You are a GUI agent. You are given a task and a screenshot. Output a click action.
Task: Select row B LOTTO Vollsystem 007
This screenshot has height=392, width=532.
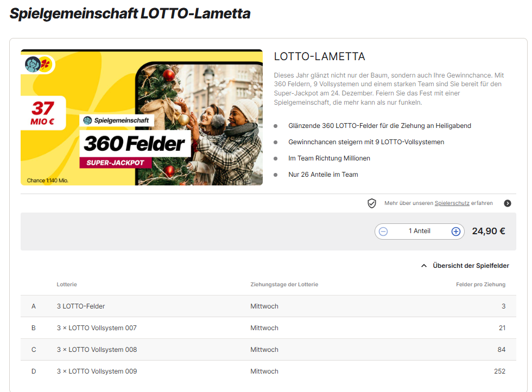click(x=268, y=328)
